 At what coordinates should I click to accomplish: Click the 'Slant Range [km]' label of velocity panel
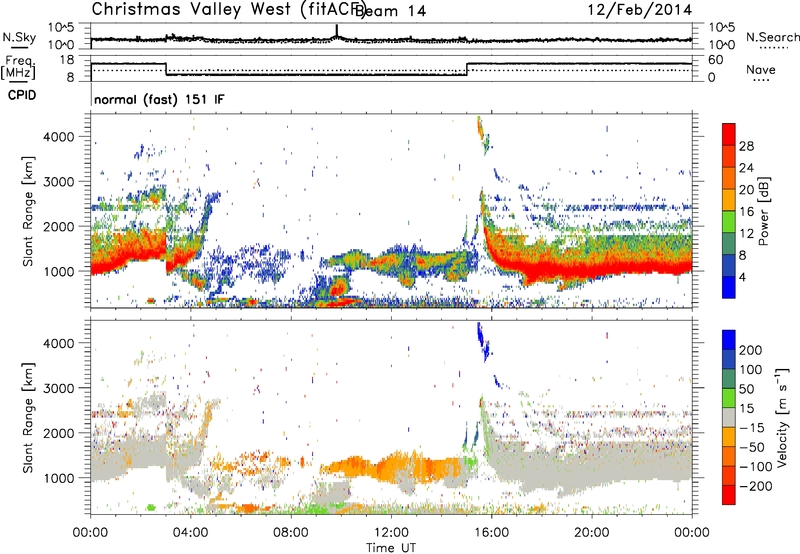pyautogui.click(x=28, y=417)
